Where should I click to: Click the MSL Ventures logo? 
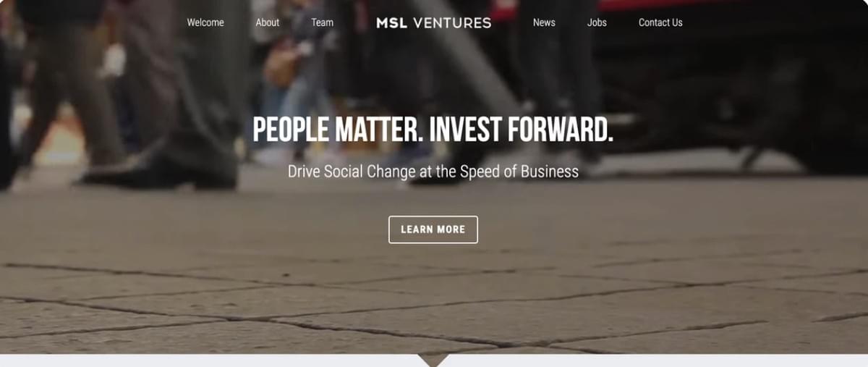pyautogui.click(x=433, y=22)
